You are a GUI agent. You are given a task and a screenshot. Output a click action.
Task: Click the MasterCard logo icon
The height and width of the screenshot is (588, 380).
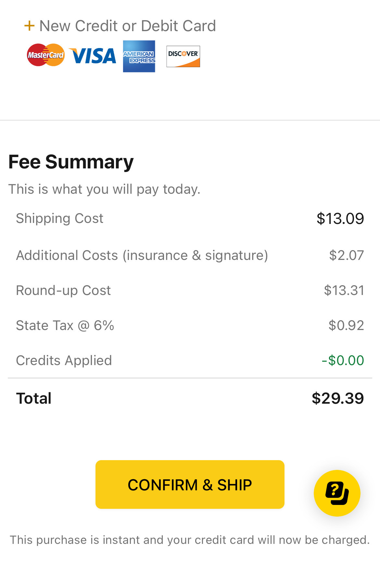coord(45,55)
